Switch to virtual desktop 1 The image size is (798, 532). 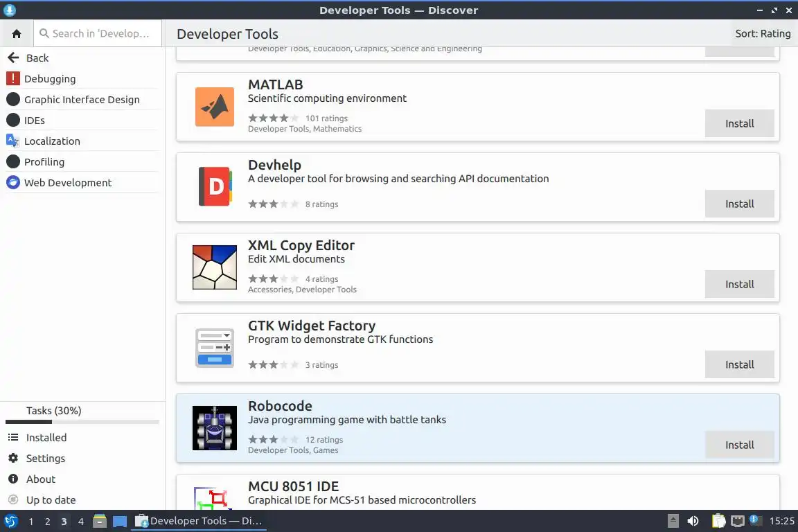click(x=31, y=522)
